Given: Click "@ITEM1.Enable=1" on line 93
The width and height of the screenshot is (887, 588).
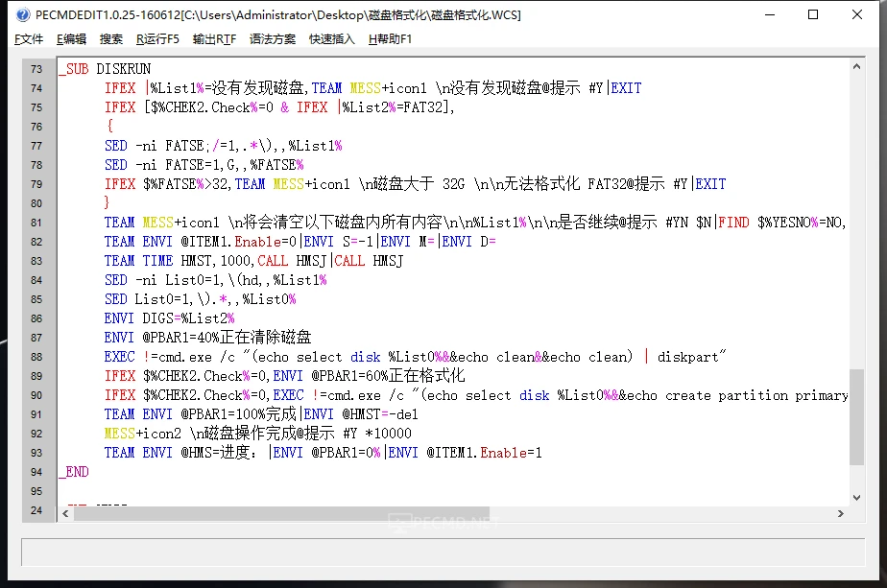Looking at the screenshot, I should (484, 453).
